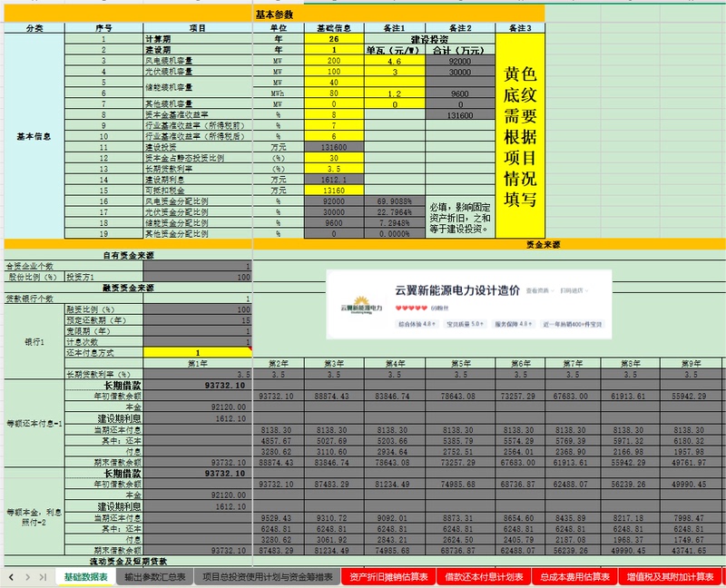Select the payment value 9529.43

click(x=279, y=517)
